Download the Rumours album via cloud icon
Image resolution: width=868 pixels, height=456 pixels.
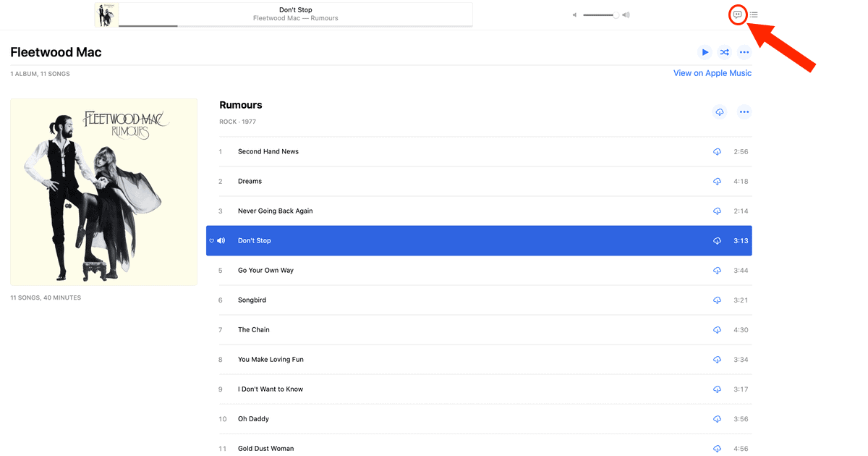pos(720,112)
